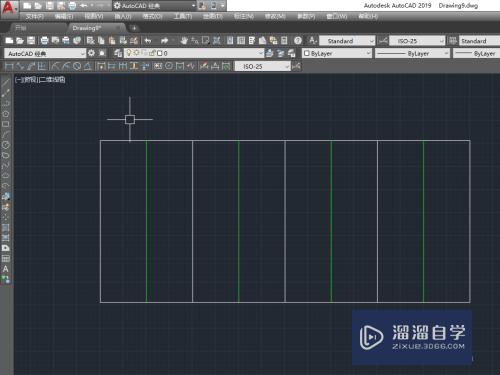The width and height of the screenshot is (500, 375).
Task: Open dimension toolbar ISO-25 style dropdown
Action: 262,66
